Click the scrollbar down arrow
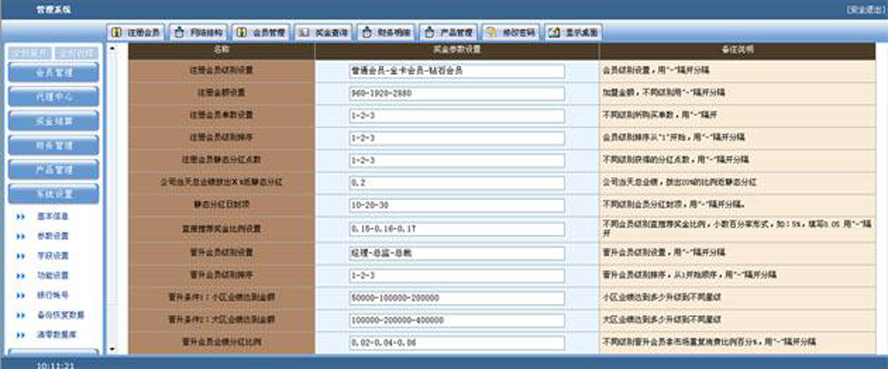Viewport: 888px width, 369px height. (x=112, y=350)
